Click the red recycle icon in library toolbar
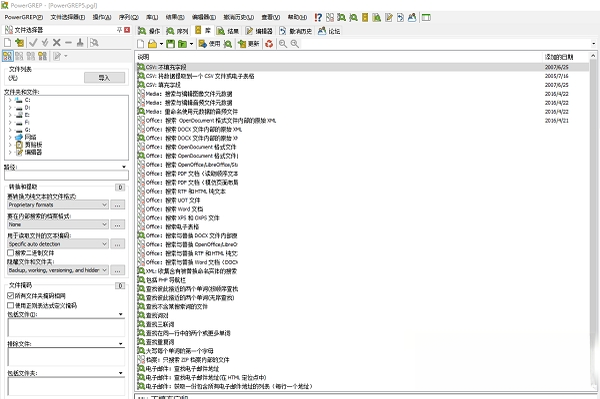This screenshot has height=399, width=600. (x=269, y=44)
